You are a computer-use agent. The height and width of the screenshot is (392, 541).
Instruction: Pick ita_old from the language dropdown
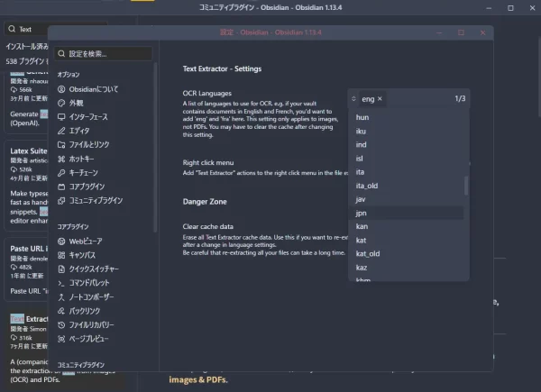406,186
